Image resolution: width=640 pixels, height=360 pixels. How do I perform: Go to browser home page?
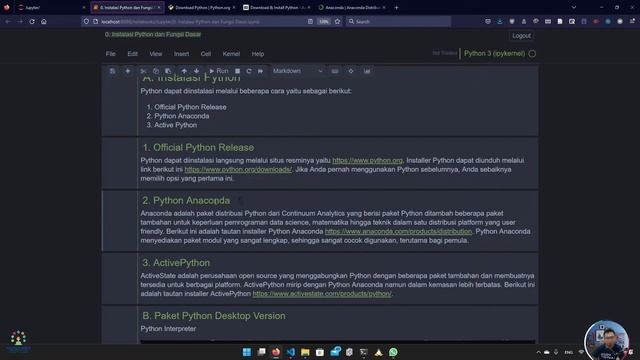[44, 22]
